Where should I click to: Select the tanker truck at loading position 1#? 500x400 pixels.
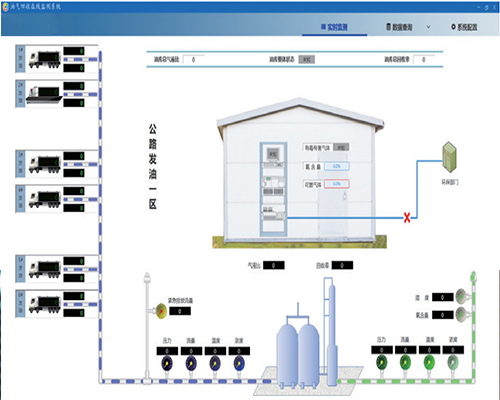pyautogui.click(x=44, y=59)
